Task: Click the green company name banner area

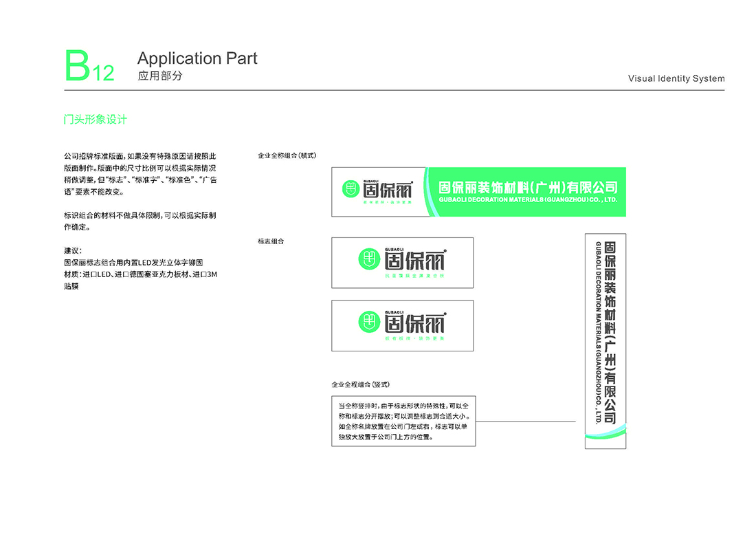Action: pos(526,192)
